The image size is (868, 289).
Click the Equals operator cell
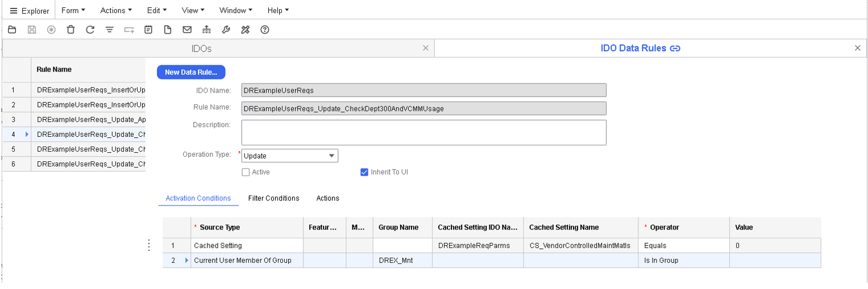684,246
